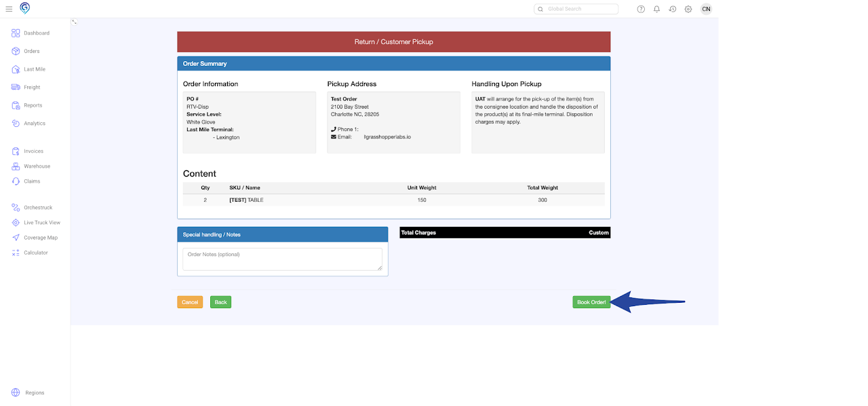
Task: Click the Return / Customer Pickup banner
Action: pos(393,41)
